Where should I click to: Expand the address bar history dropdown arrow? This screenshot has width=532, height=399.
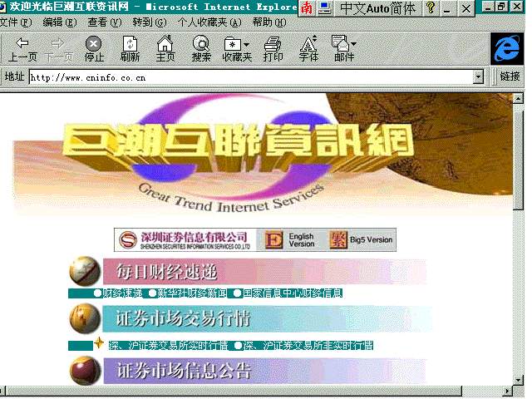click(479, 76)
